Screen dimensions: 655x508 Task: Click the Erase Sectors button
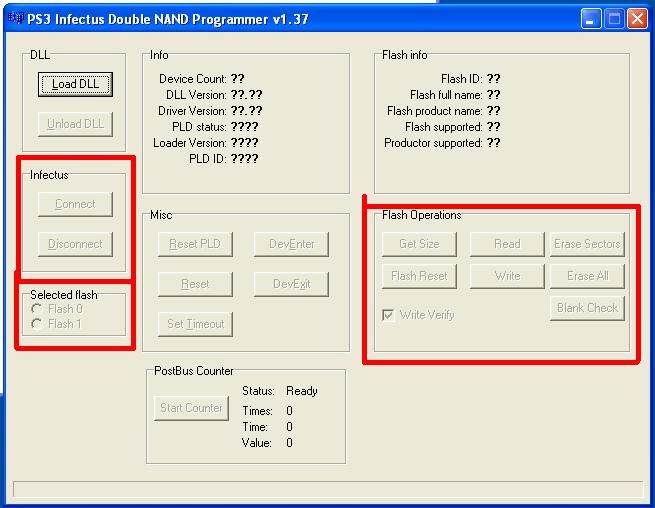[587, 244]
